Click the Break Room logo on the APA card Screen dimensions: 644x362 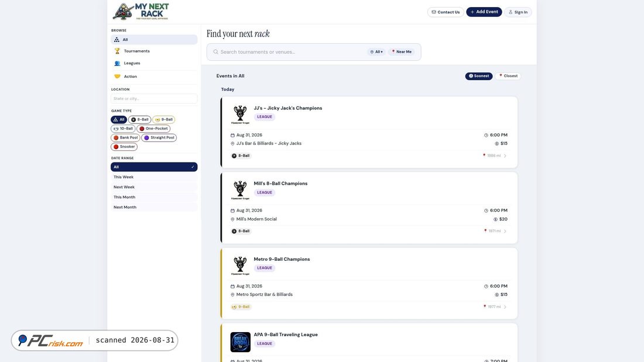click(240, 342)
